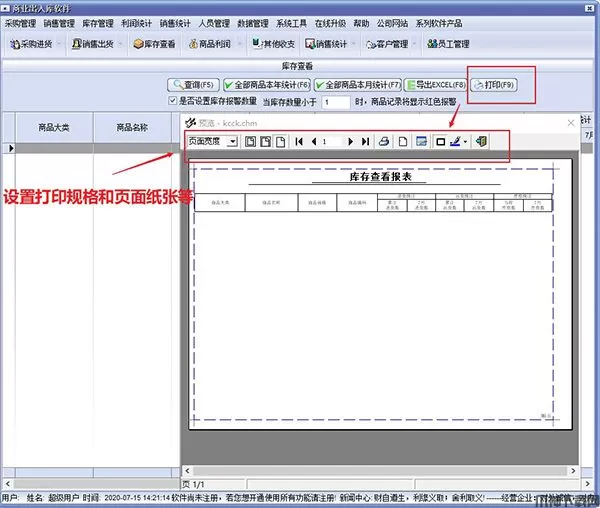The image size is (600, 508).
Task: Go to last page in preview
Action: [x=365, y=142]
